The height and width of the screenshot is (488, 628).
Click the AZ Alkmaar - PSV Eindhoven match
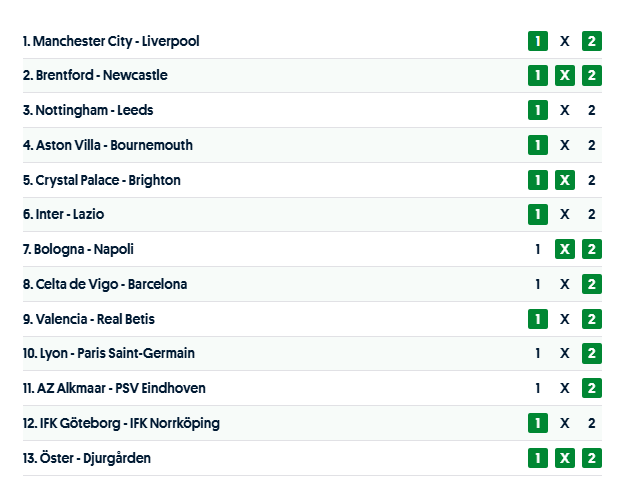(x=114, y=388)
